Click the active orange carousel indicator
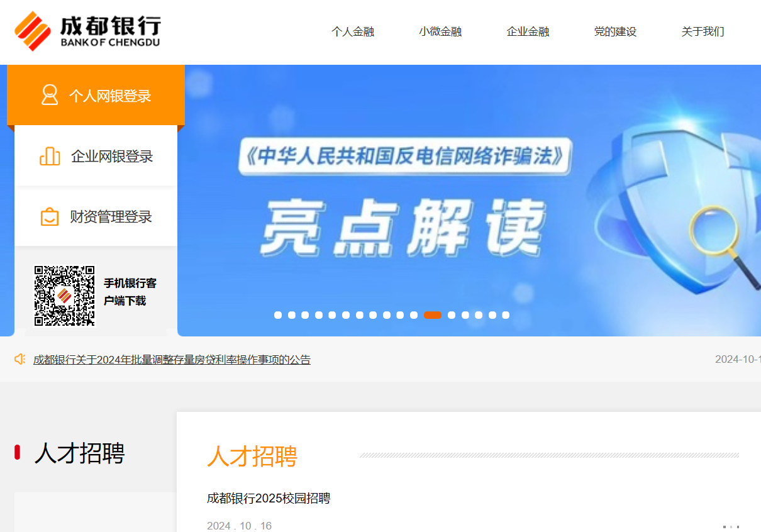Screen dimensions: 761x532 click(433, 315)
